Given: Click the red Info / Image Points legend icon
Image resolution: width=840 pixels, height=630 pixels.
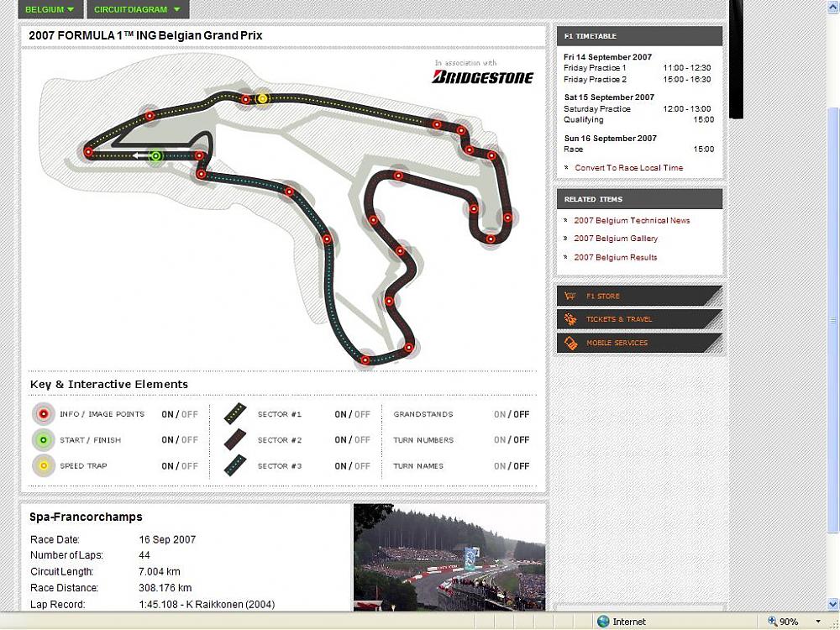Looking at the screenshot, I should click(x=43, y=414).
